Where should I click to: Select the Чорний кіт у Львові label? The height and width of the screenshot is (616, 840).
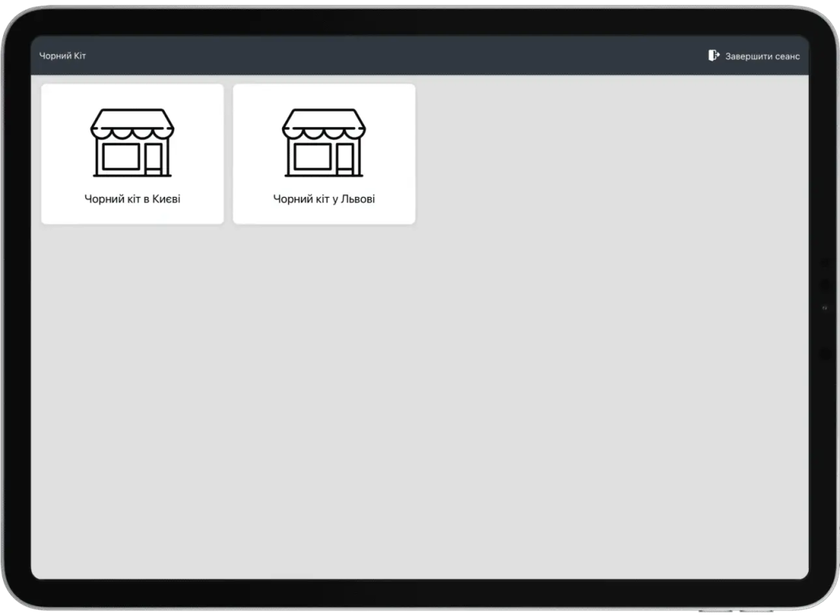click(x=324, y=198)
